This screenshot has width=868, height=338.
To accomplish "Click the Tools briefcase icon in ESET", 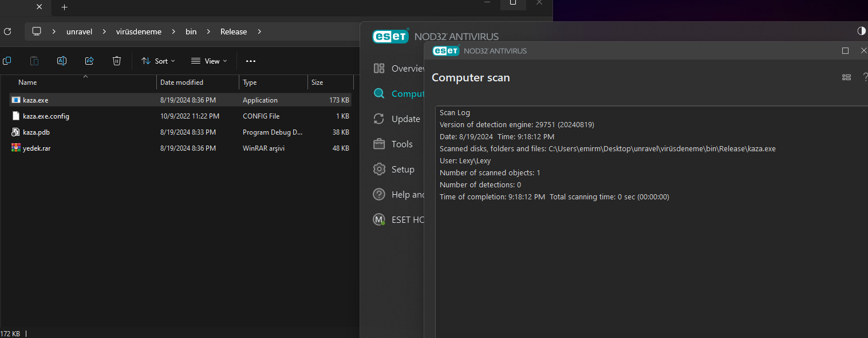I will 379,144.
